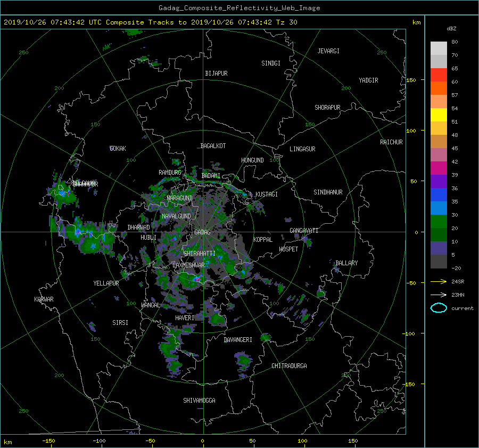This screenshot has width=479, height=448.
Task: Click the dark grey 5 dBZ swatch
Action: point(439,261)
